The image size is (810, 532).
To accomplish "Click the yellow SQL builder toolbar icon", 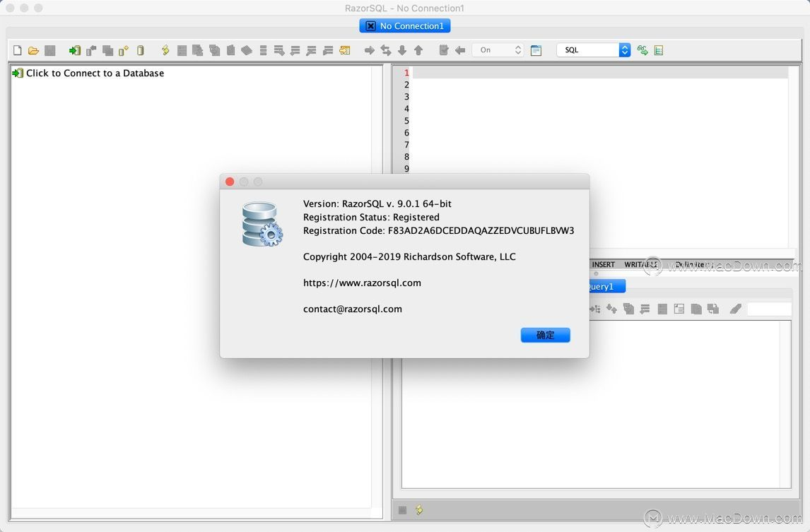I will click(344, 50).
